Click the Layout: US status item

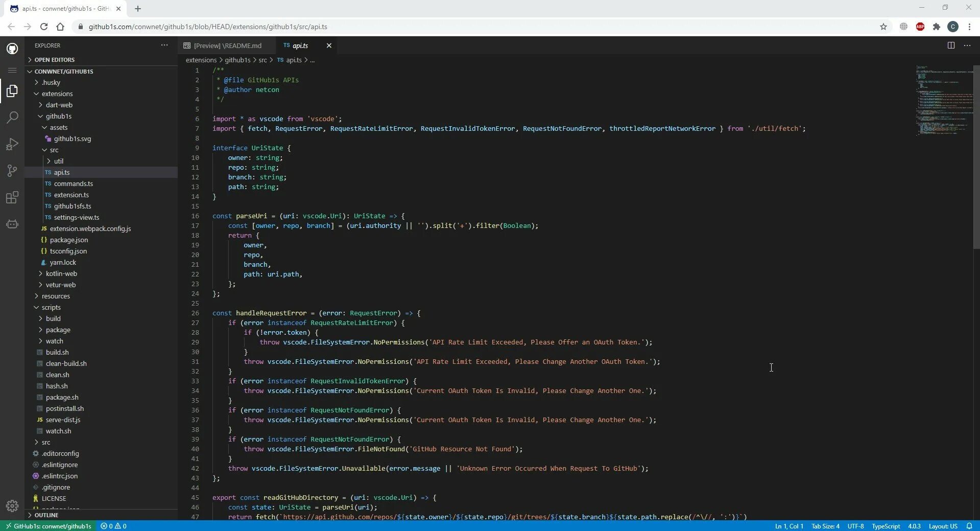click(x=943, y=526)
